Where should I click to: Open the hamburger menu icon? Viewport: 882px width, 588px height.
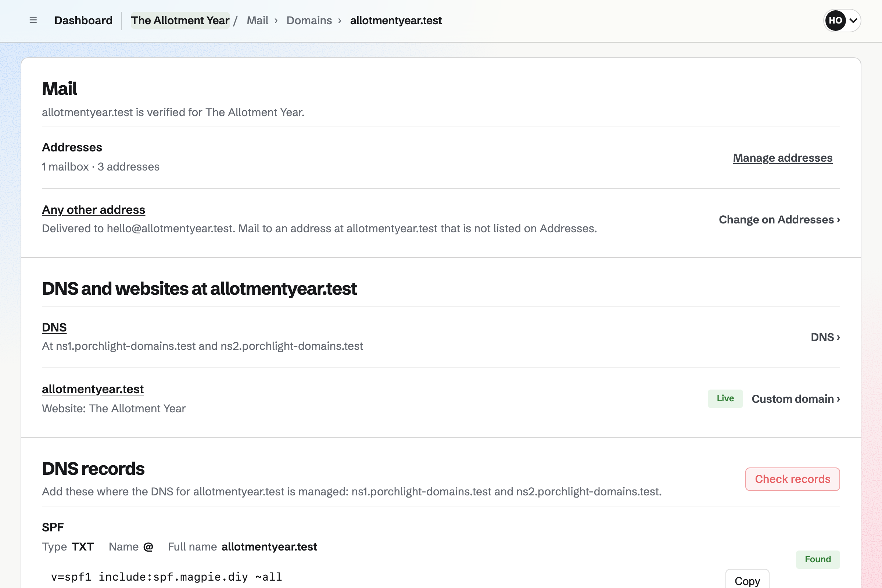[x=33, y=20]
